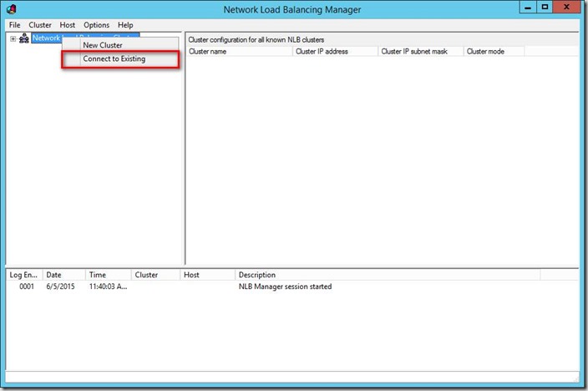Open the Options menu
The width and height of the screenshot is (588, 391).
[97, 25]
